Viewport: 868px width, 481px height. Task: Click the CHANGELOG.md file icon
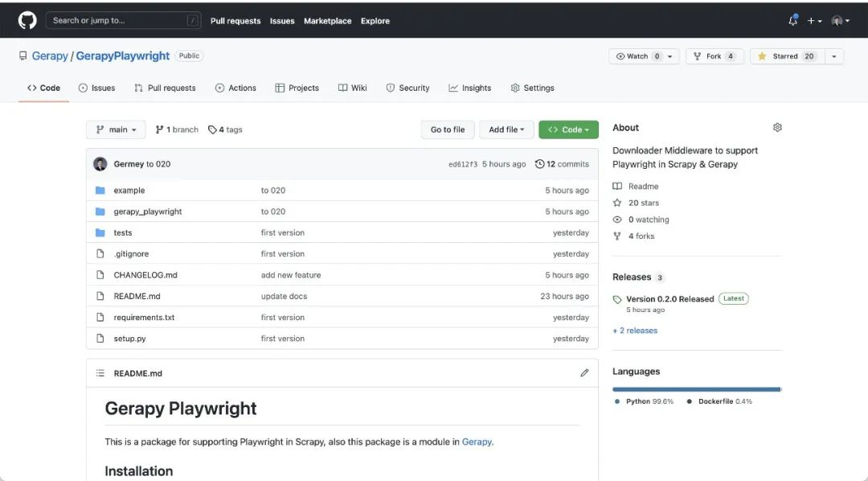coord(100,275)
